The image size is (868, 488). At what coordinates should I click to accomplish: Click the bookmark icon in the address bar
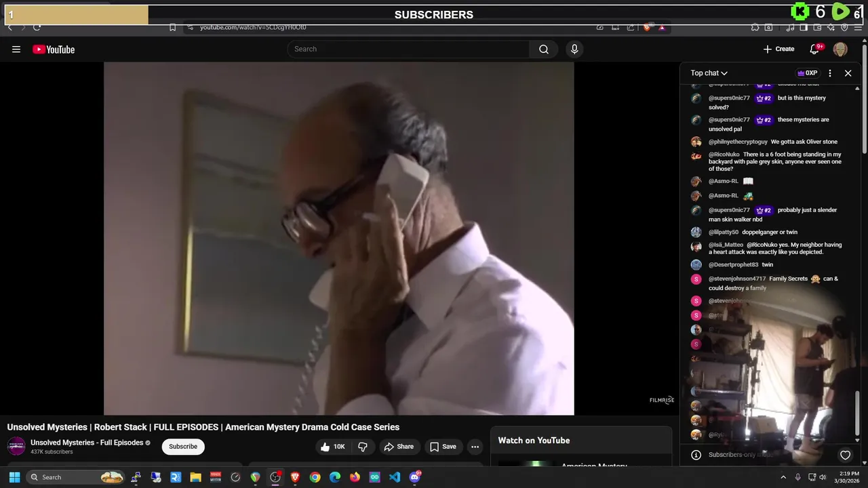point(172,27)
